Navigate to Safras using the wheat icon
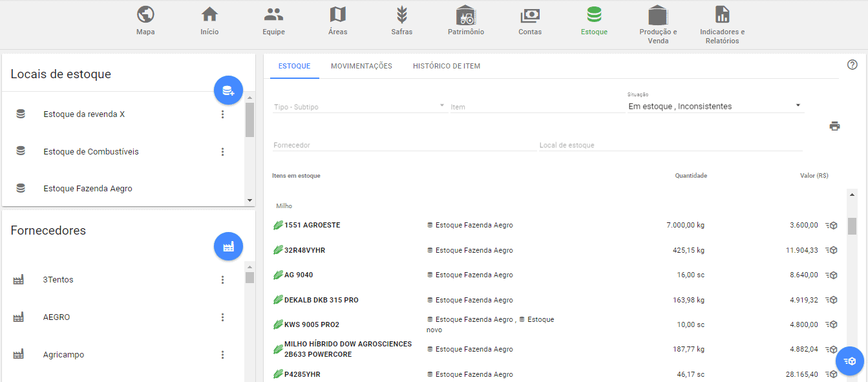Viewport: 868px width, 382px height. click(401, 20)
